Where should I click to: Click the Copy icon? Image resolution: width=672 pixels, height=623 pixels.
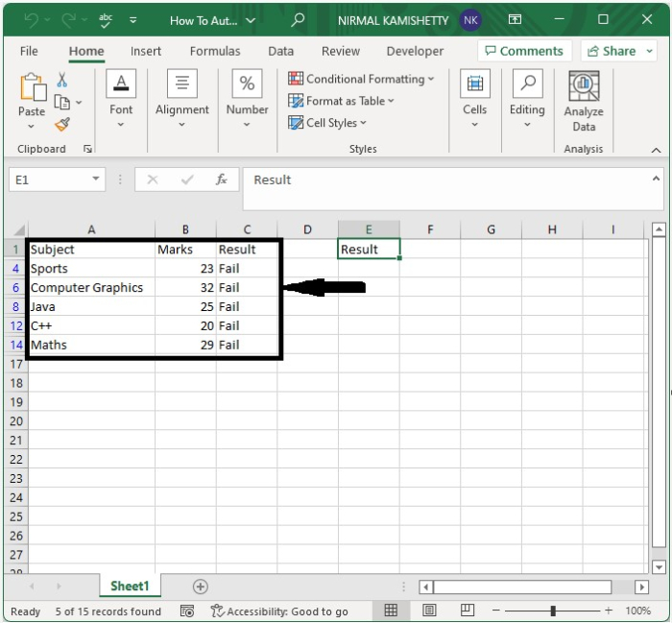click(x=62, y=102)
